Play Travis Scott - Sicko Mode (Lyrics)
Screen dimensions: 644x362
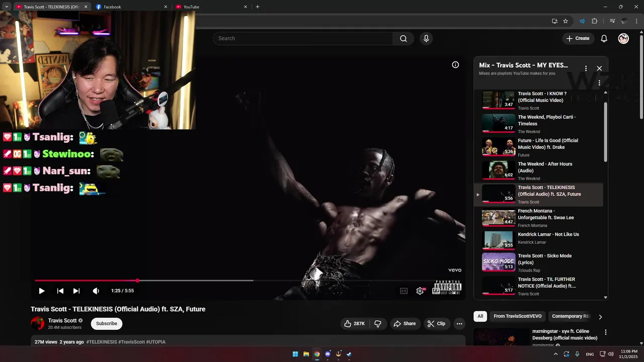[538, 262]
